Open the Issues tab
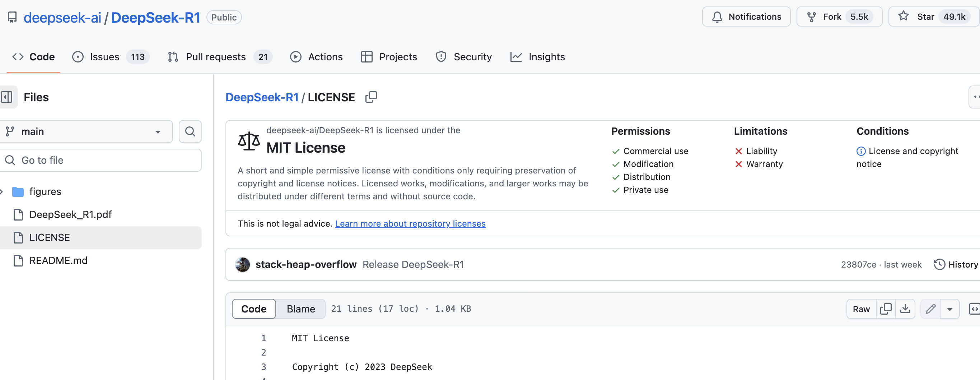980x380 pixels. [111, 57]
